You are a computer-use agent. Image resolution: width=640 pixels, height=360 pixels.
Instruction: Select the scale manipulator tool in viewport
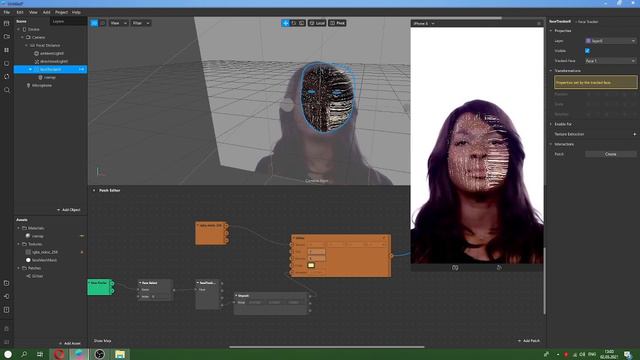click(x=302, y=23)
